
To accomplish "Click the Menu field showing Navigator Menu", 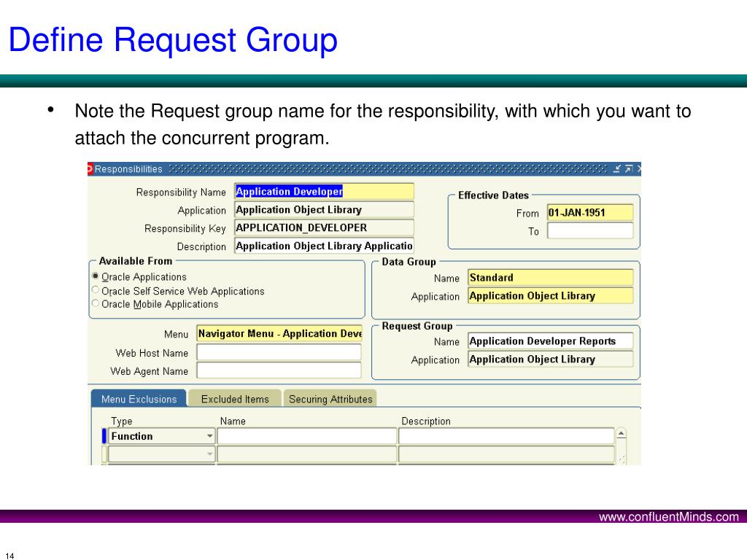I will pos(279,333).
